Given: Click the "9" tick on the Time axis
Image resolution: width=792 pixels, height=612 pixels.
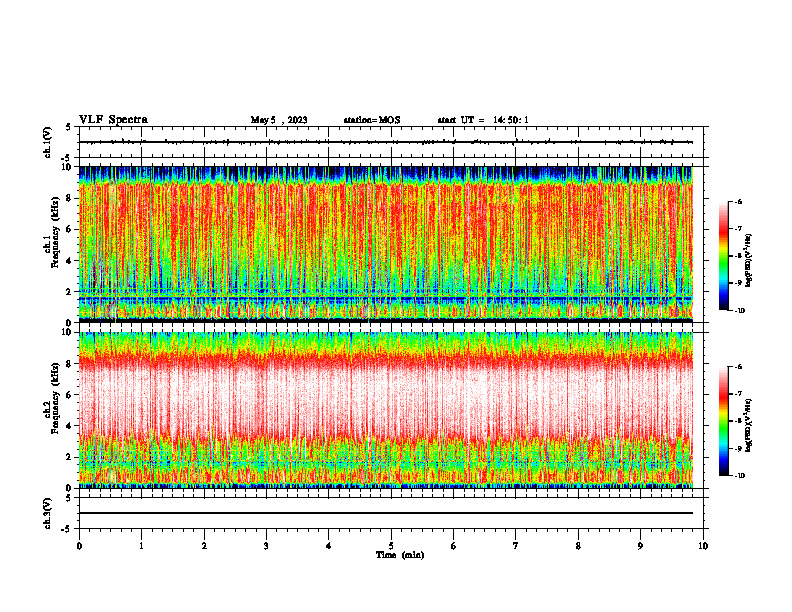Looking at the screenshot, I should [x=640, y=546].
